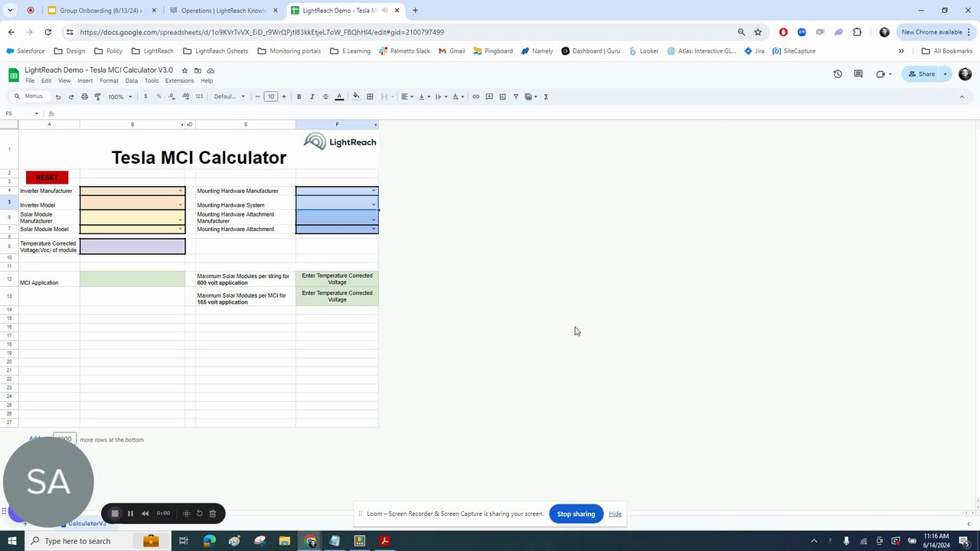Screen dimensions: 980x551
Task: Open Mounting Hardware Manufacturer dropdown
Action: click(x=374, y=191)
